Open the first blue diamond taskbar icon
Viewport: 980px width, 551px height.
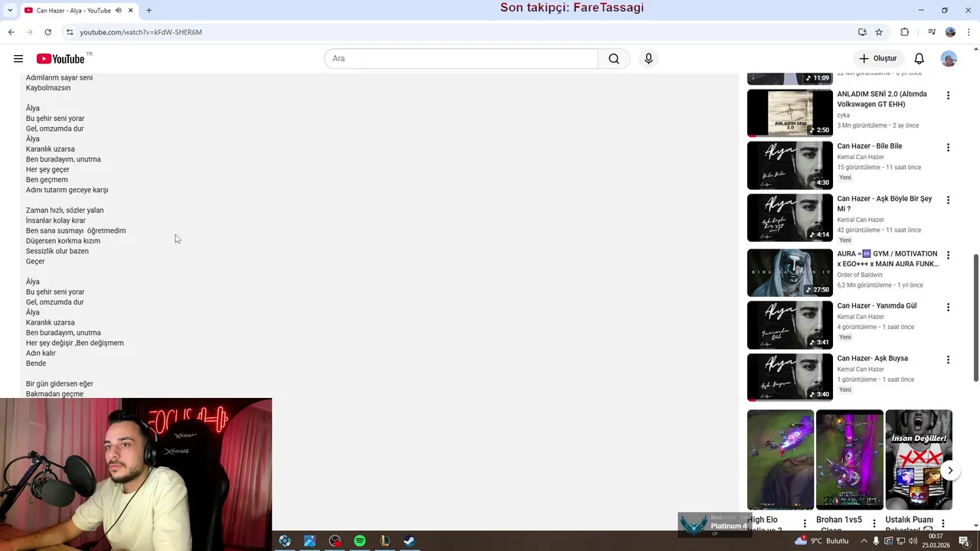pyautogui.click(x=285, y=541)
